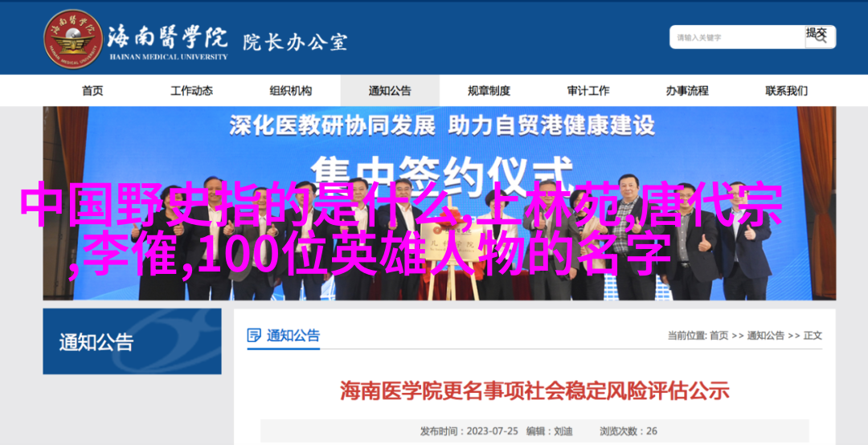Click the 正文 breadcrumb item
Screen dimensions: 868x445
tap(813, 336)
